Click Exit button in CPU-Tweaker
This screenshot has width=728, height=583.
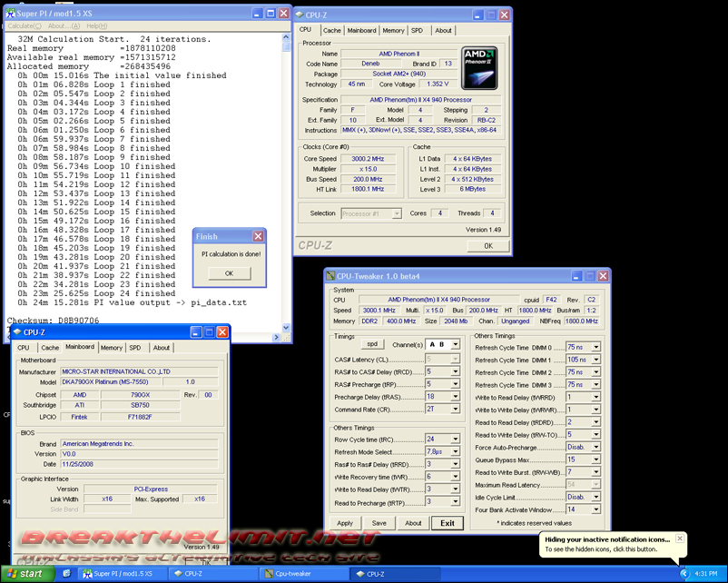[448, 523]
